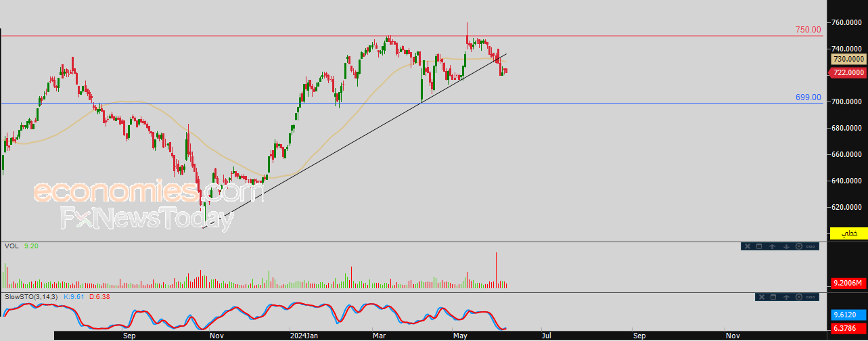868x341 pixels.
Task: Click the yellow خطي scale label
Action: pos(849,233)
